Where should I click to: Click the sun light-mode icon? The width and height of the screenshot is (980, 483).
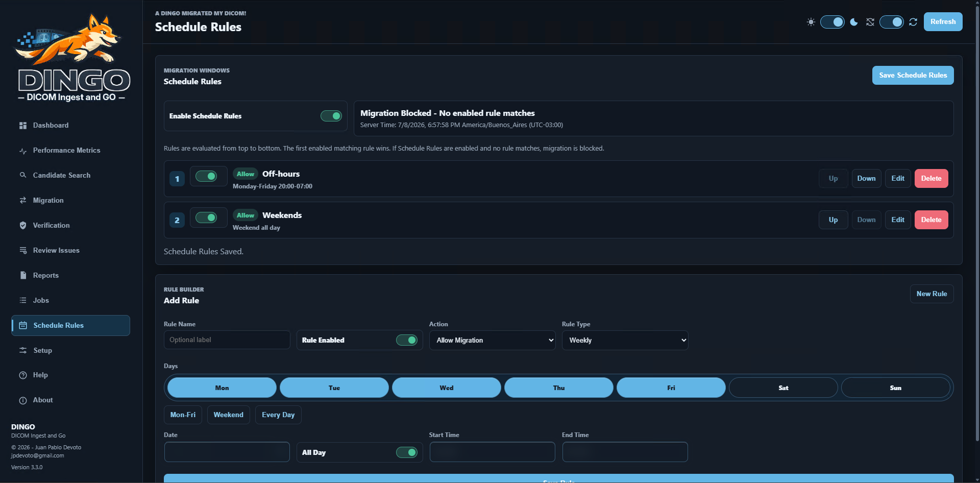(x=811, y=22)
